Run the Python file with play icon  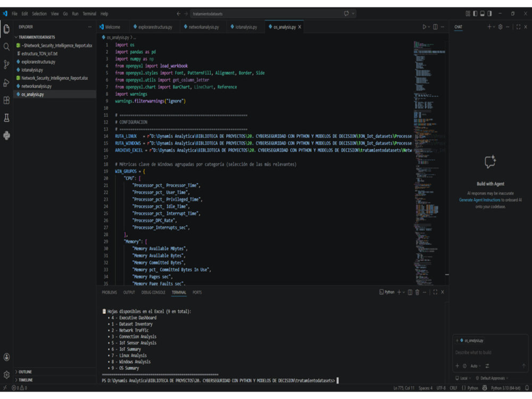point(424,27)
